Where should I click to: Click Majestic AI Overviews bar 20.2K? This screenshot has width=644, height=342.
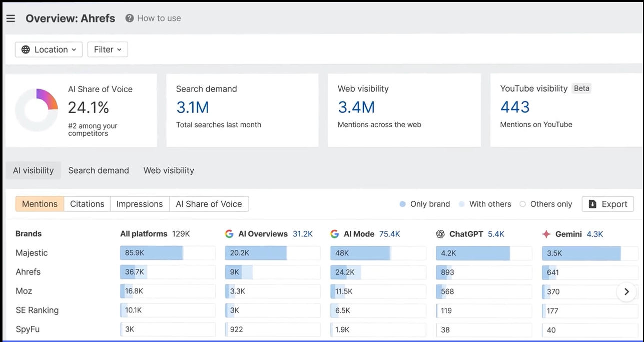(273, 253)
